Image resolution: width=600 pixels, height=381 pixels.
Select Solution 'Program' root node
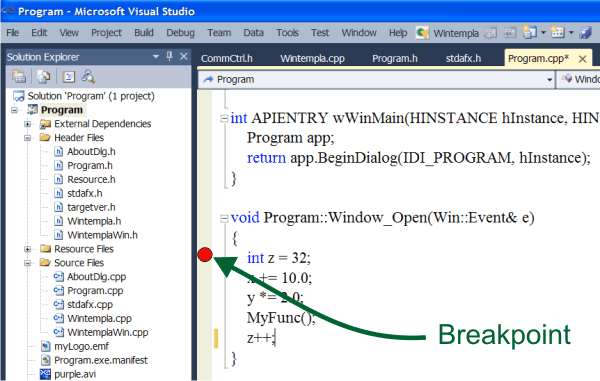(x=91, y=96)
